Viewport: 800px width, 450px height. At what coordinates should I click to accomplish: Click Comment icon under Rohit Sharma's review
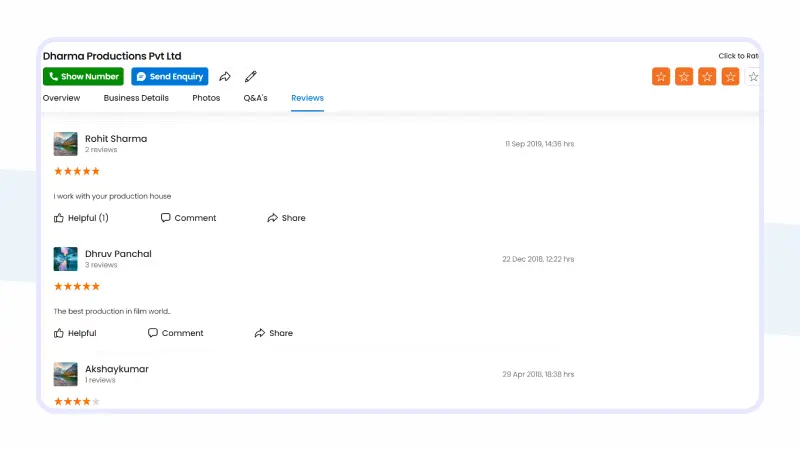coord(166,218)
